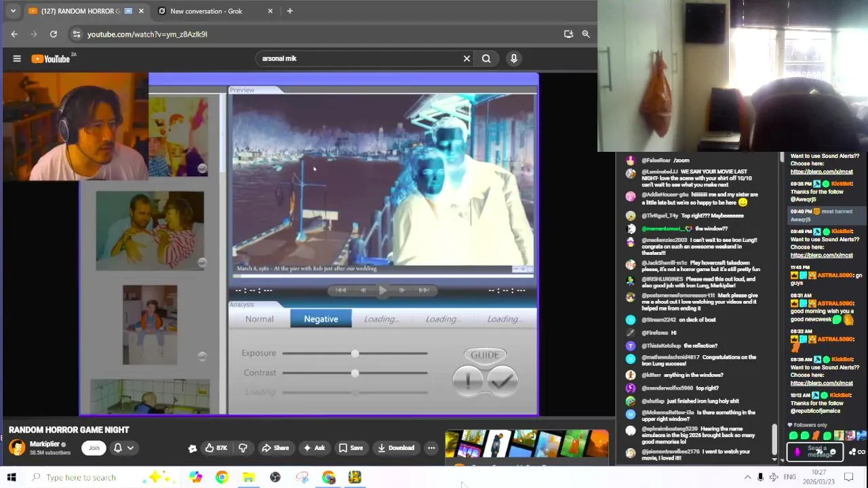Image resolution: width=868 pixels, height=488 pixels.
Task: Switch to the RANDOM HORROR YouTube tab
Action: (x=86, y=11)
